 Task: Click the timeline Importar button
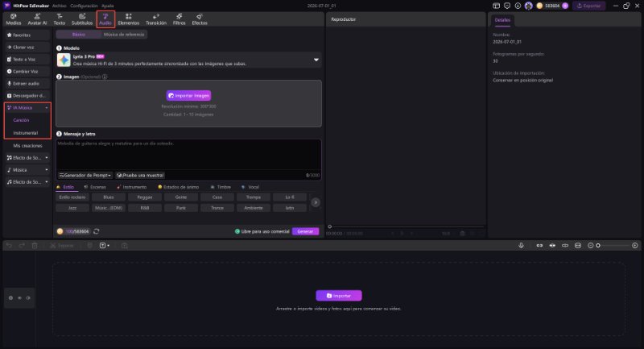(x=339, y=296)
